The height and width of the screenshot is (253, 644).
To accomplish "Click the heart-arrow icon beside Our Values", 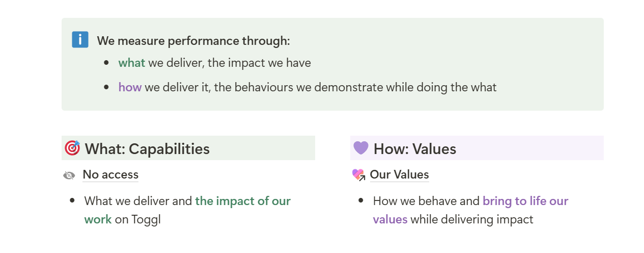I will tap(358, 175).
